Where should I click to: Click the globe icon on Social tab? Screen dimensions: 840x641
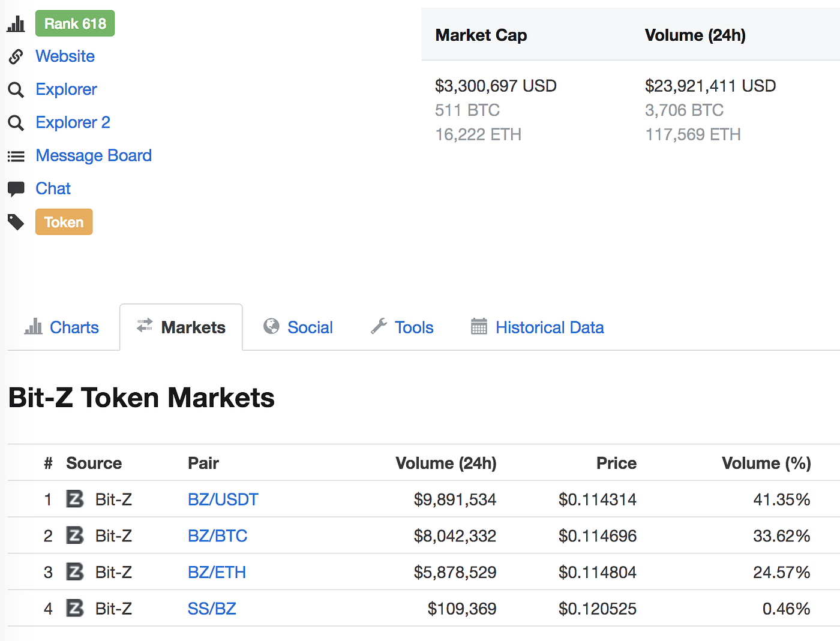[x=271, y=326]
